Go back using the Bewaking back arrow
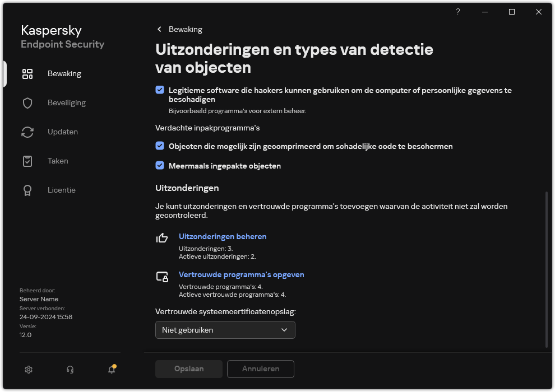Image resolution: width=555 pixels, height=392 pixels. click(159, 29)
